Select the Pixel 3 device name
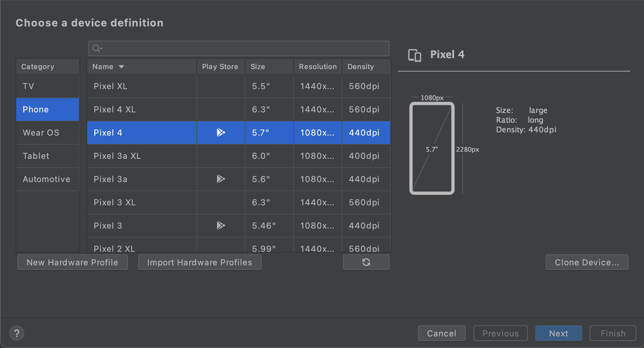Image resolution: width=644 pixels, height=348 pixels. [108, 226]
